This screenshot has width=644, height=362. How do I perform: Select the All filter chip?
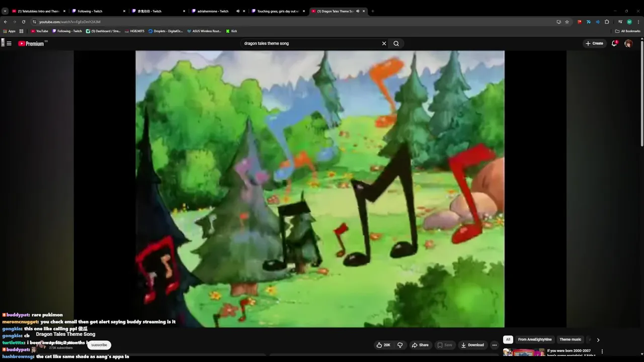(508, 339)
